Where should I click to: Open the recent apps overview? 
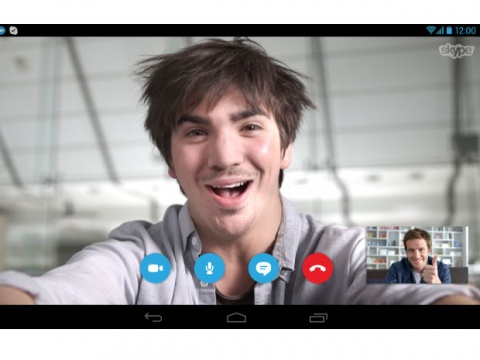(x=318, y=317)
